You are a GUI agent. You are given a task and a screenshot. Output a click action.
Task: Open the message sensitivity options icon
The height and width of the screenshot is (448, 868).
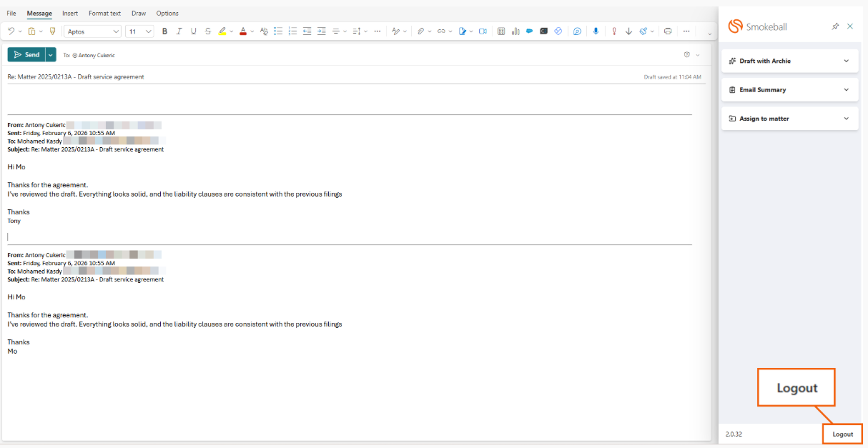688,55
